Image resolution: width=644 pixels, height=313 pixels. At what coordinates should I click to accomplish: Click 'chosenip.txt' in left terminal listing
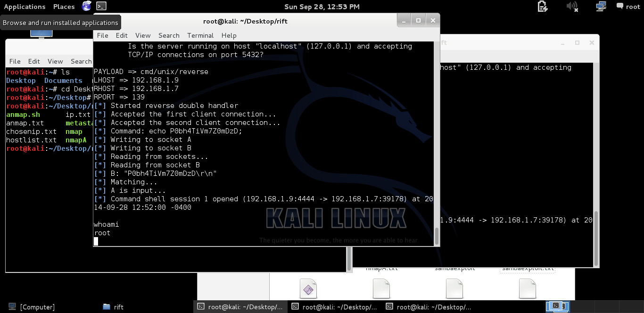click(32, 132)
